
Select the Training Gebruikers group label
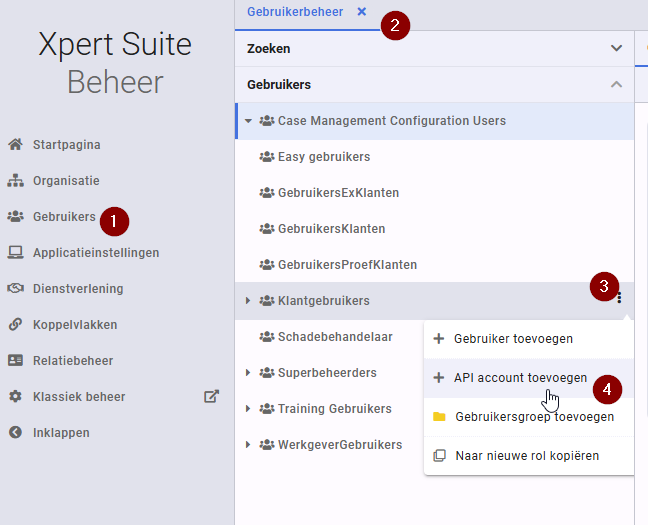(x=335, y=409)
